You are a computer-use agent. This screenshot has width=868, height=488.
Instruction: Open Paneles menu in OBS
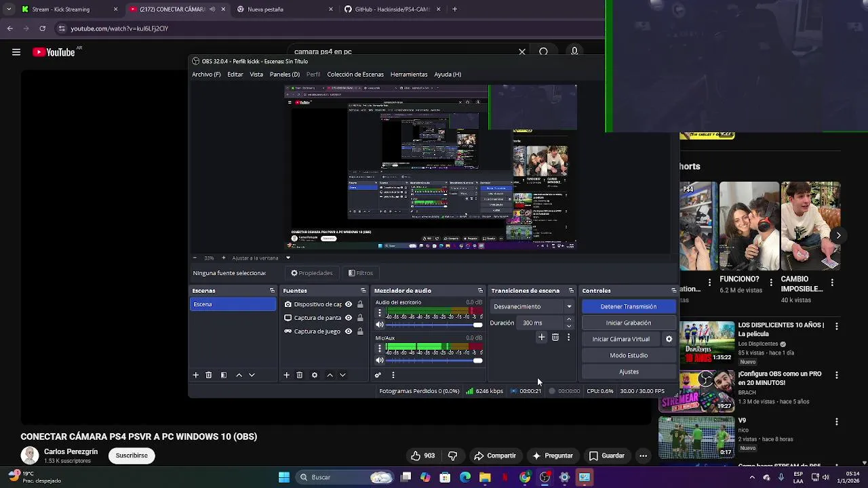(285, 75)
